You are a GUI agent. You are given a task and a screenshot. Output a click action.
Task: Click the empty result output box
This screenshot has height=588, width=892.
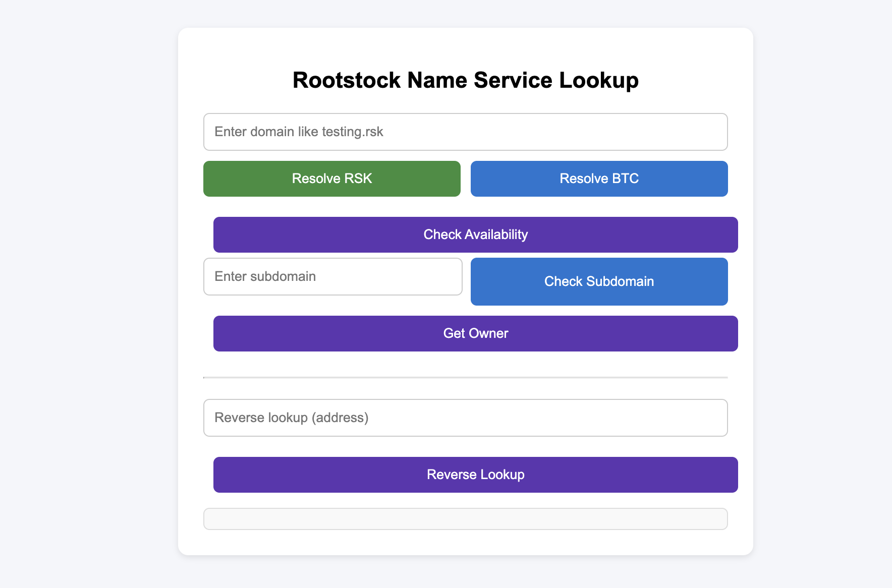(x=465, y=518)
